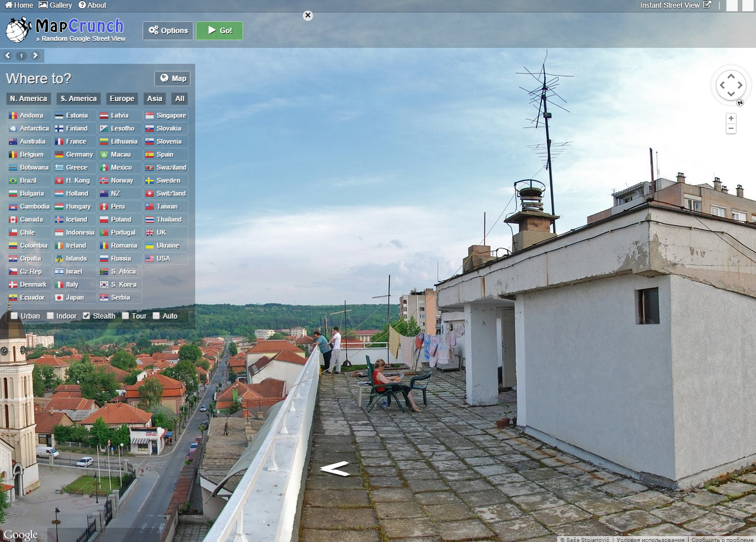The image size is (756, 542).
Task: Select the Europe region tab
Action: click(122, 99)
